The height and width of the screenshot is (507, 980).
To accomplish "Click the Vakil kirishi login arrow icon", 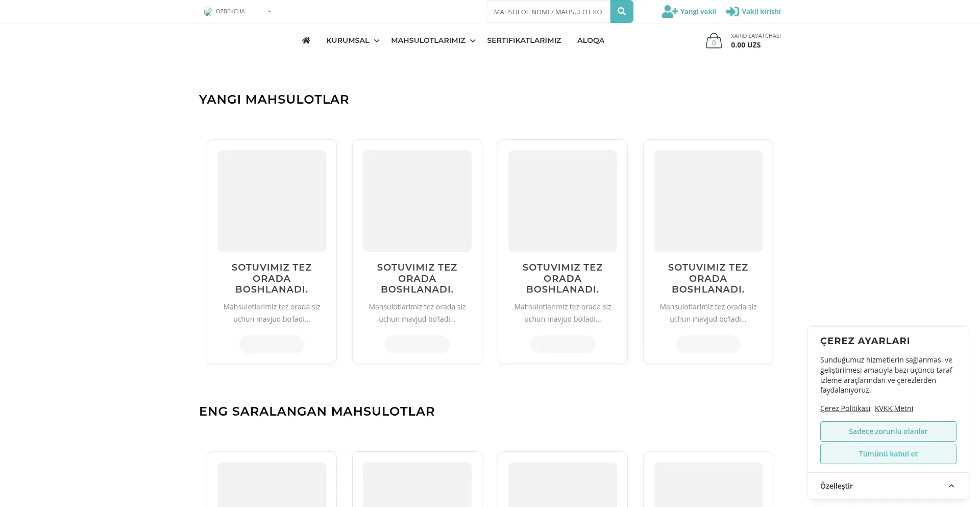I will point(732,11).
